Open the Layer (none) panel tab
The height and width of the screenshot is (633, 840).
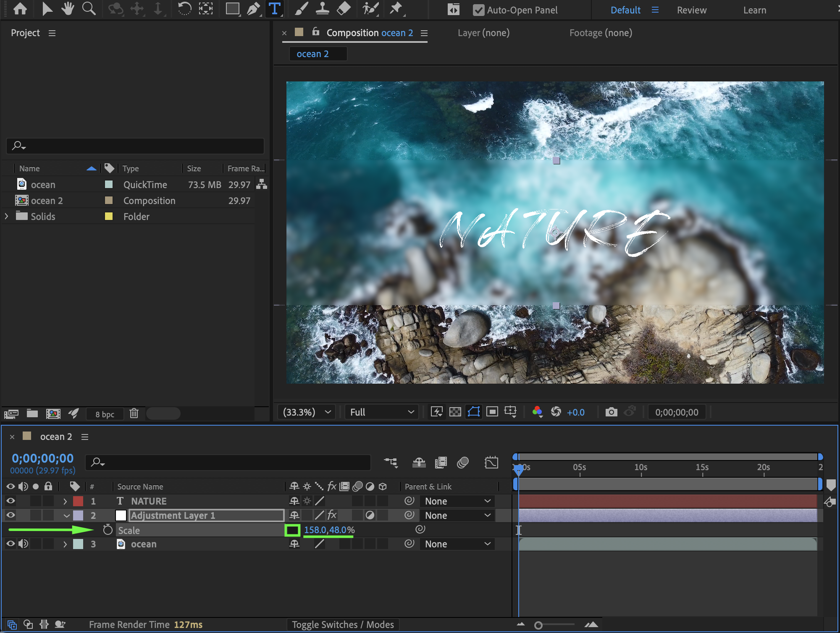point(483,33)
